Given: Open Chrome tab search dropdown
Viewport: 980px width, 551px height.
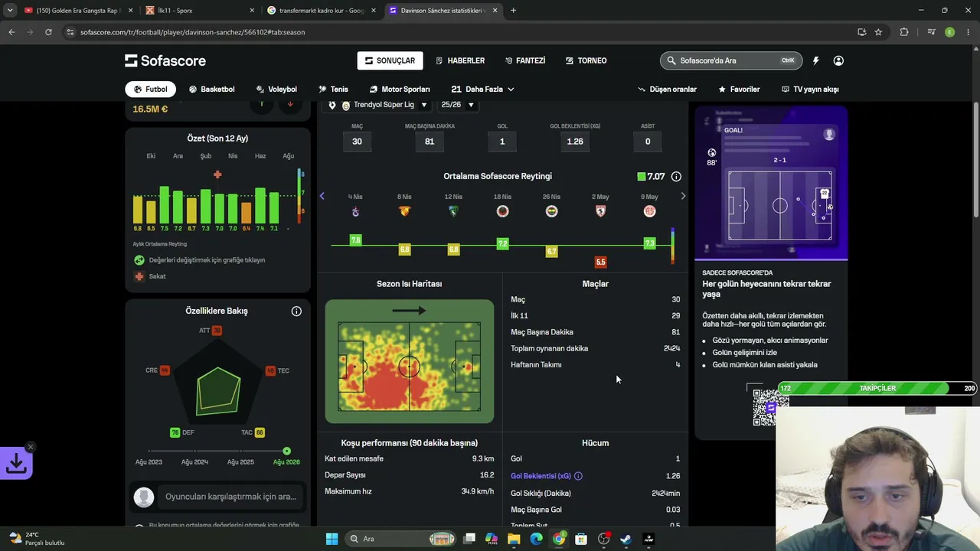Looking at the screenshot, I should point(10,11).
